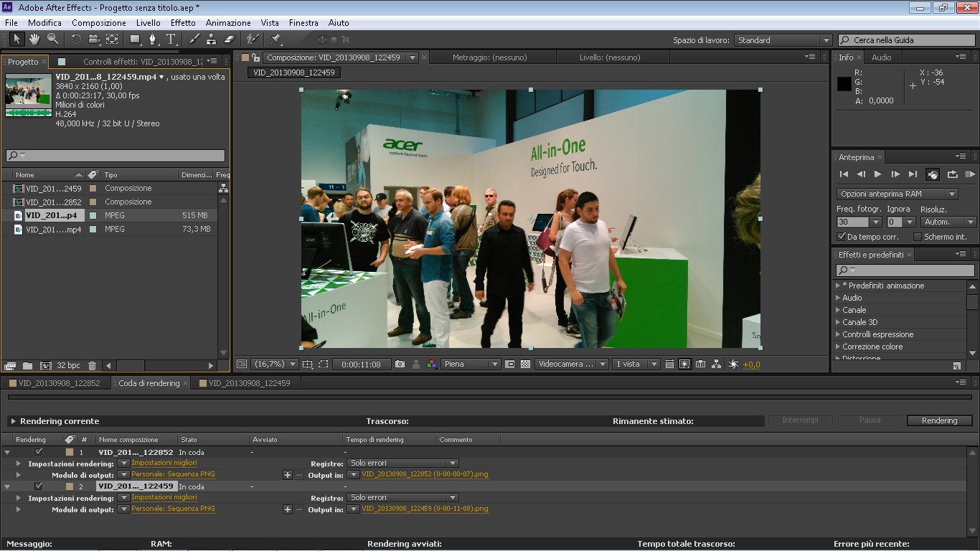Select the Zoom magnifier tool
This screenshot has height=551, width=980.
(52, 39)
